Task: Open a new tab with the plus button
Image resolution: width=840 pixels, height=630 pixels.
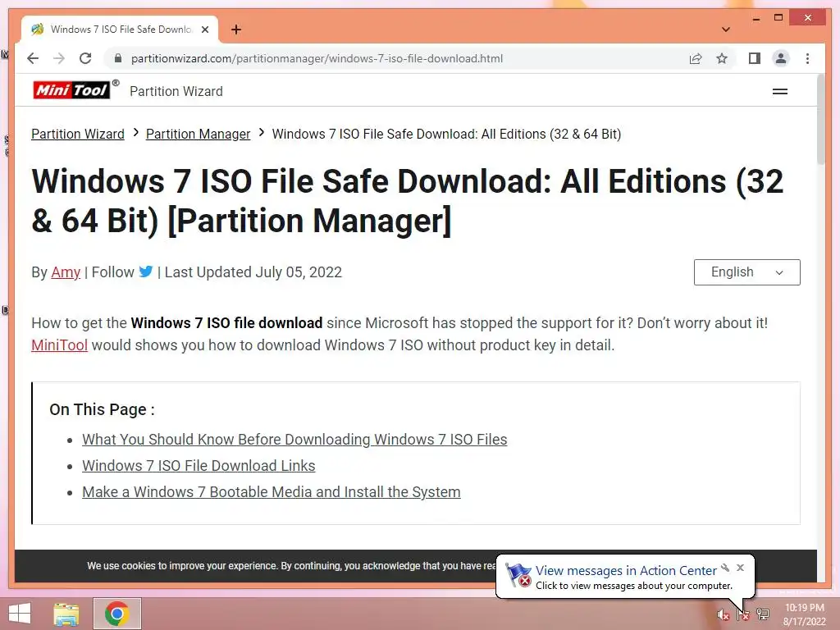Action: click(x=236, y=30)
